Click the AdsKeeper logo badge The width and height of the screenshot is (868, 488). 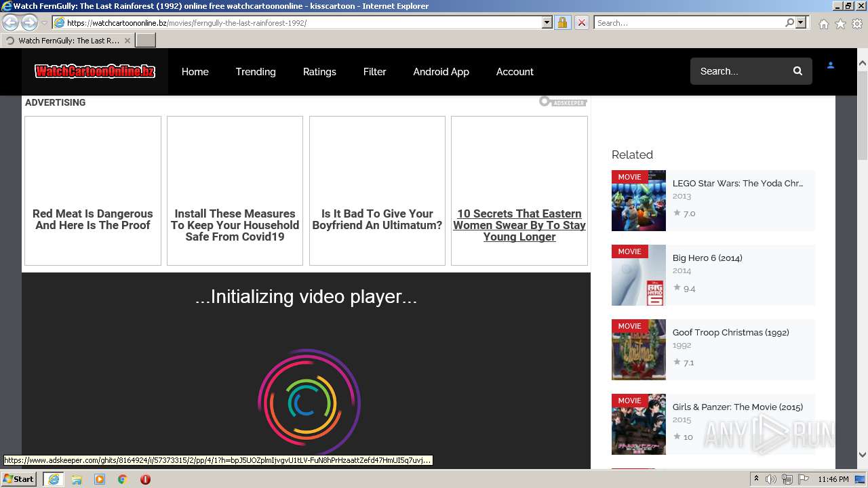[563, 102]
